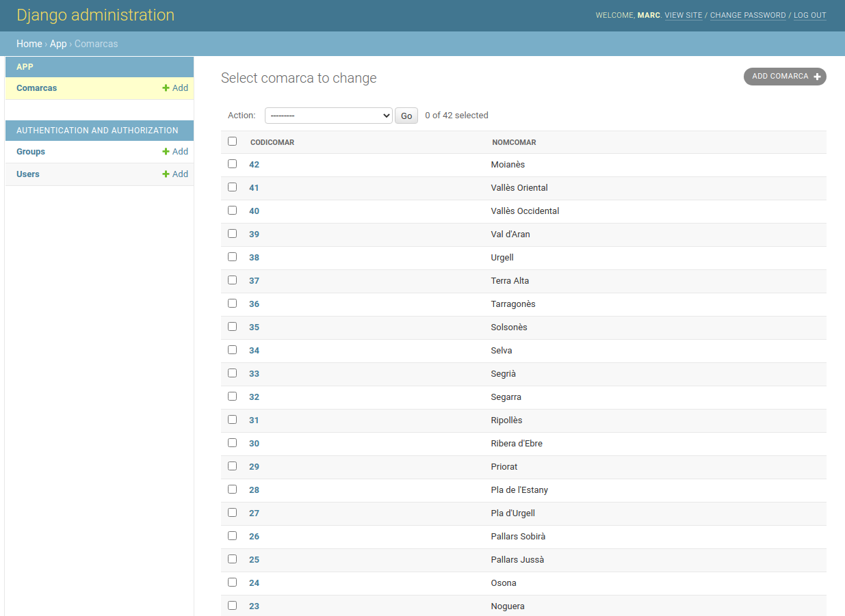Image resolution: width=845 pixels, height=616 pixels.
Task: Click the plus icon beside Users Add
Action: click(x=166, y=174)
